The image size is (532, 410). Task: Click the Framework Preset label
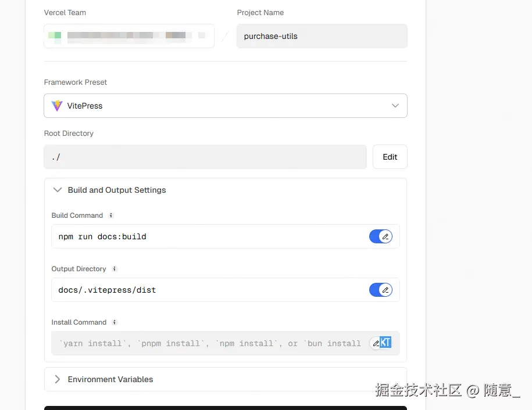(x=76, y=82)
